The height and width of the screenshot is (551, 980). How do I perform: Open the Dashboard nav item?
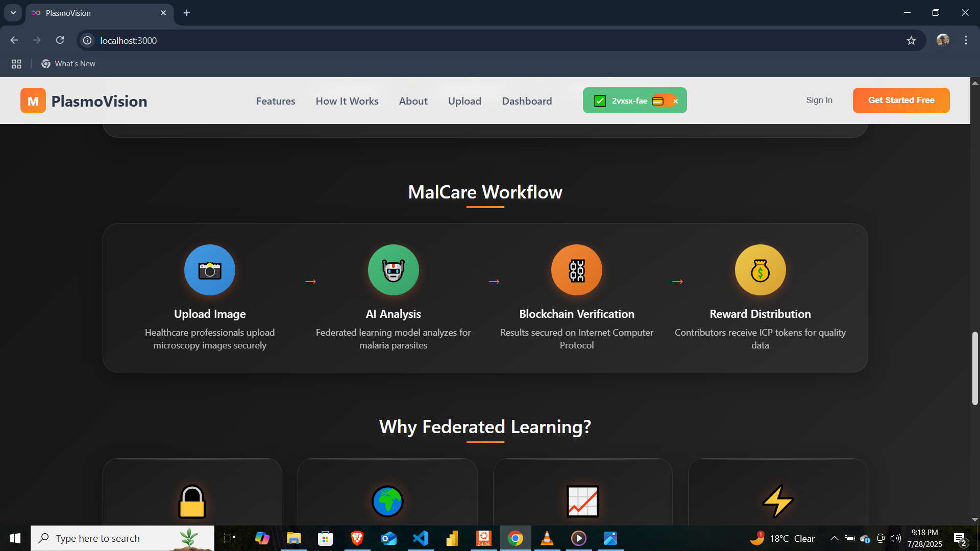527,101
